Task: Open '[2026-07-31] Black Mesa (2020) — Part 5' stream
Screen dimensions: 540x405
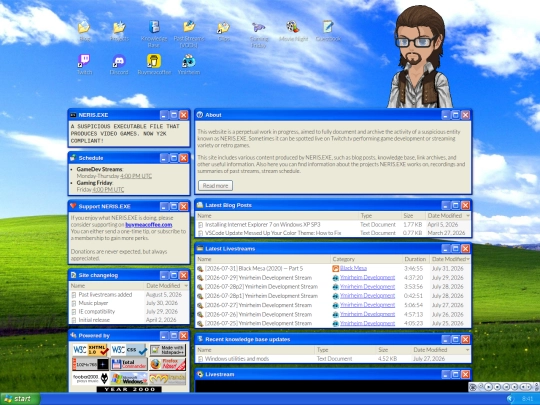Action: [x=253, y=268]
